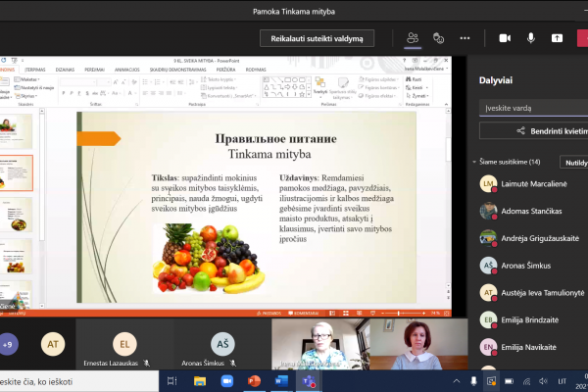588x392 pixels.
Task: Click the zoom slider handle
Action: tap(399, 314)
